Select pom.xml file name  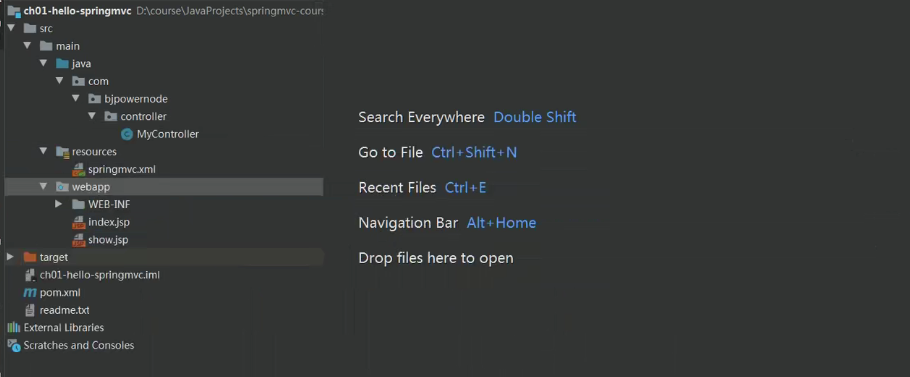60,292
